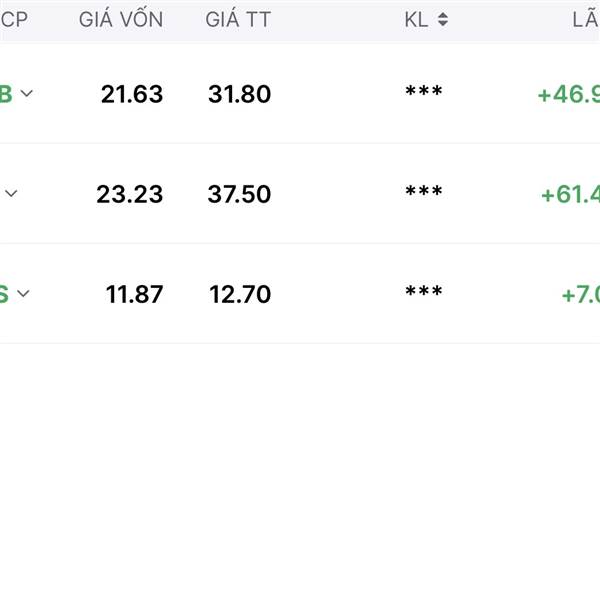The height and width of the screenshot is (600, 600).
Task: Reveal hidden quantity in the 37.50 row
Action: point(424,191)
